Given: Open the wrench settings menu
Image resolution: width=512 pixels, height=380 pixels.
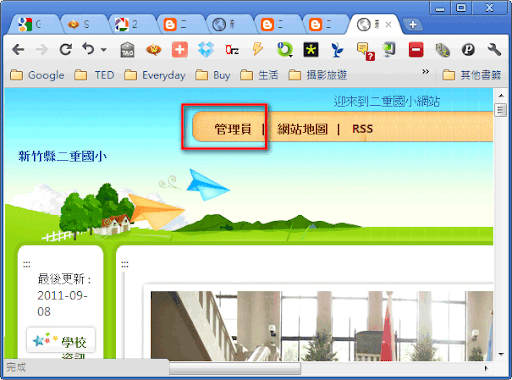Looking at the screenshot, I should [494, 50].
